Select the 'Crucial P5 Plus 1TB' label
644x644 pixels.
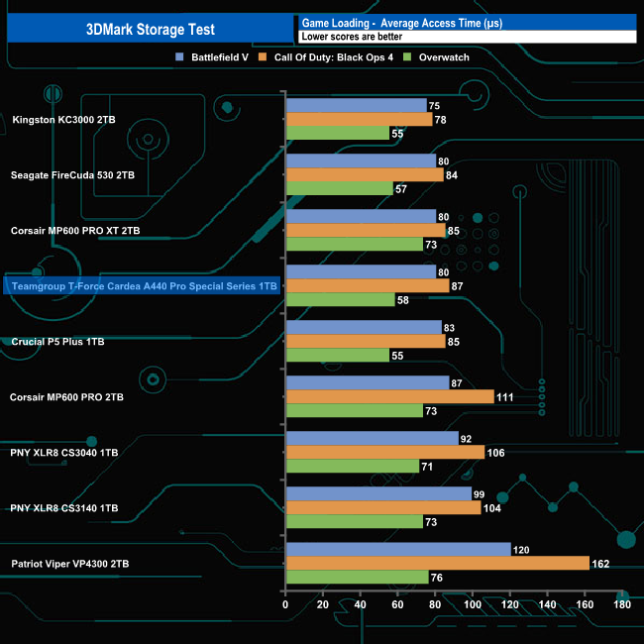(57, 341)
